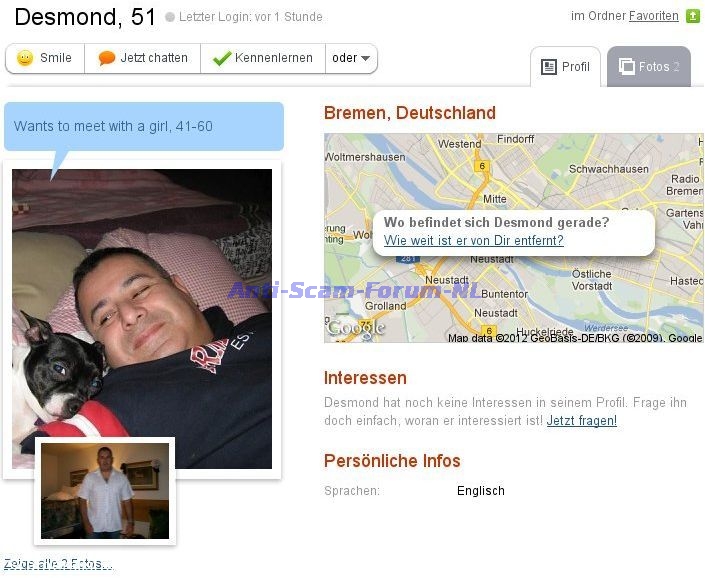Image resolution: width=705 pixels, height=578 pixels.
Task: Click the Profil tab icon
Action: click(x=549, y=67)
